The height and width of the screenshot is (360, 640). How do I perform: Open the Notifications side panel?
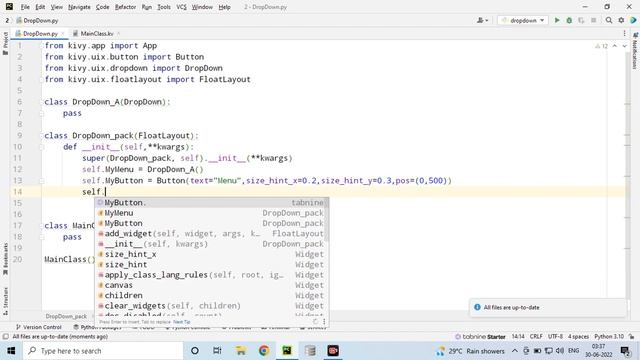point(635,51)
